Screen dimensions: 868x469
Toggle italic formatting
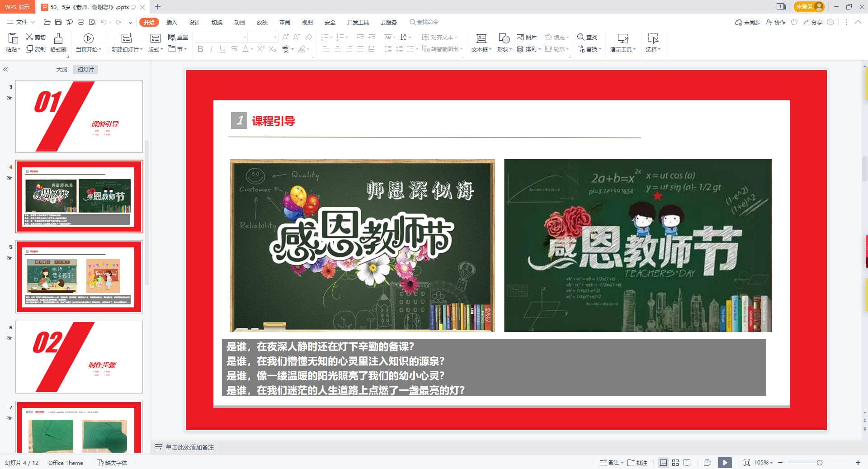[x=211, y=49]
